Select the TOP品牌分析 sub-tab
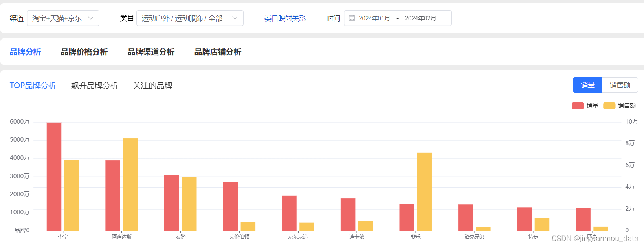 pos(33,86)
